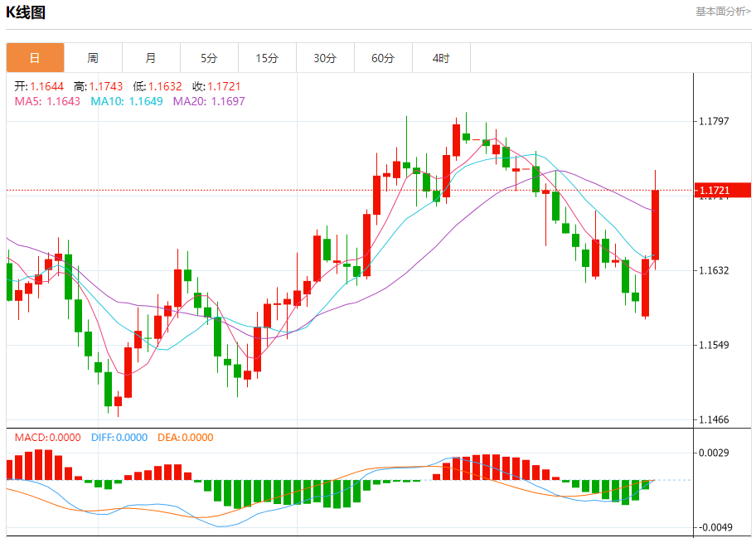The height and width of the screenshot is (538, 756).
Task: Click the MACD indicator label
Action: tap(47, 437)
